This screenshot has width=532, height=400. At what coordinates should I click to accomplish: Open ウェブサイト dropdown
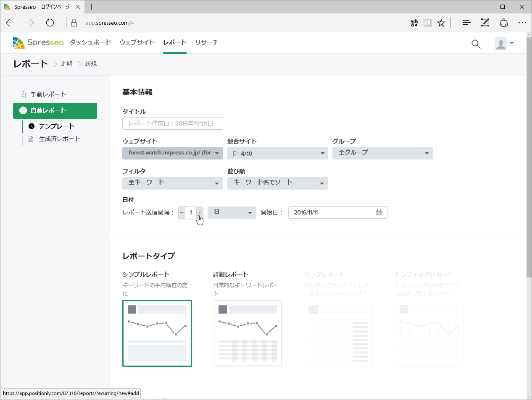[173, 153]
